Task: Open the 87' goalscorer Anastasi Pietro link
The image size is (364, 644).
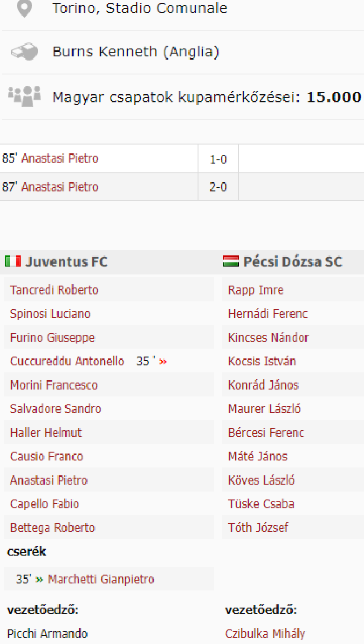Action: (x=60, y=187)
